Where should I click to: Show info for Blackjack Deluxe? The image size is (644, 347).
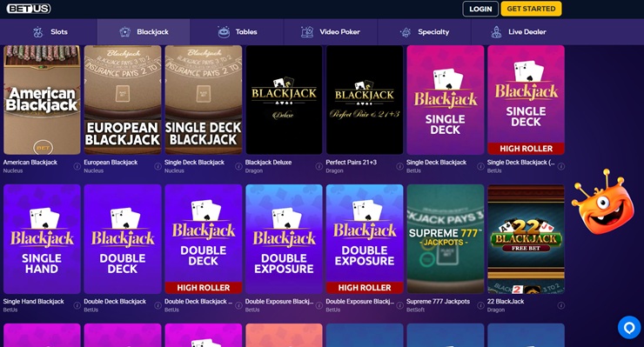[319, 166]
